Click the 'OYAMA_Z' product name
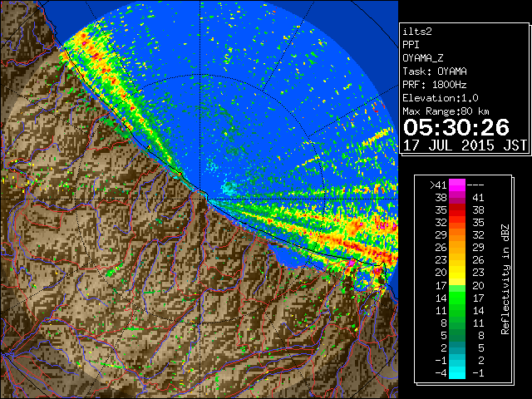The image size is (532, 399). point(423,58)
